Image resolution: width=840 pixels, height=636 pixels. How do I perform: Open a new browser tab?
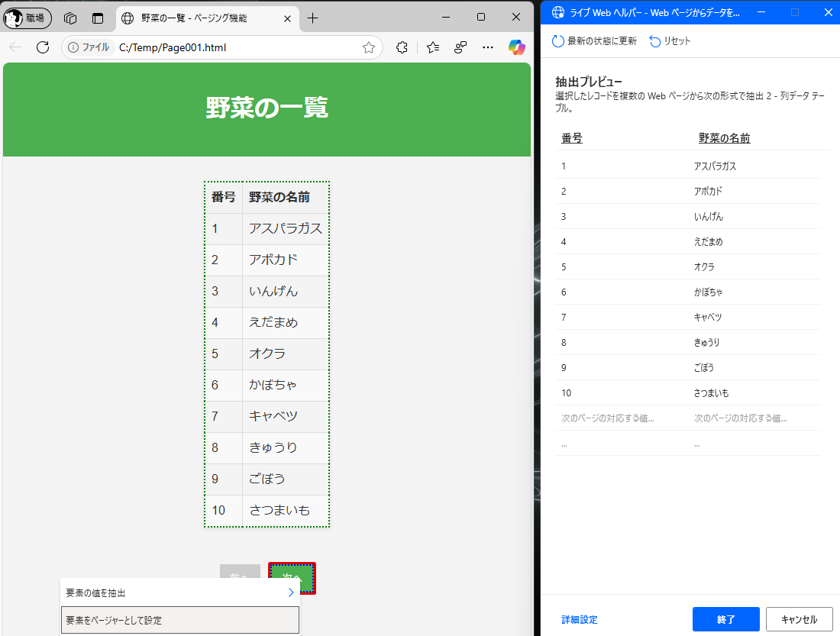tap(313, 18)
